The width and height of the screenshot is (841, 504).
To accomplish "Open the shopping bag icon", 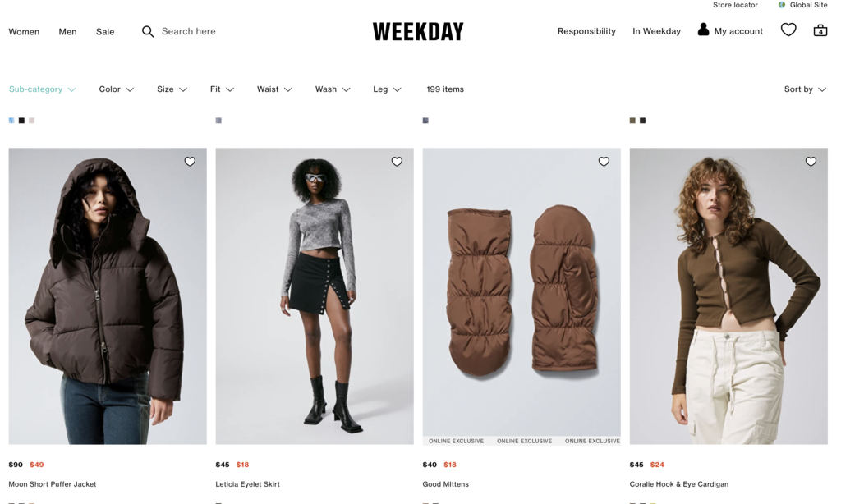I will tap(820, 30).
